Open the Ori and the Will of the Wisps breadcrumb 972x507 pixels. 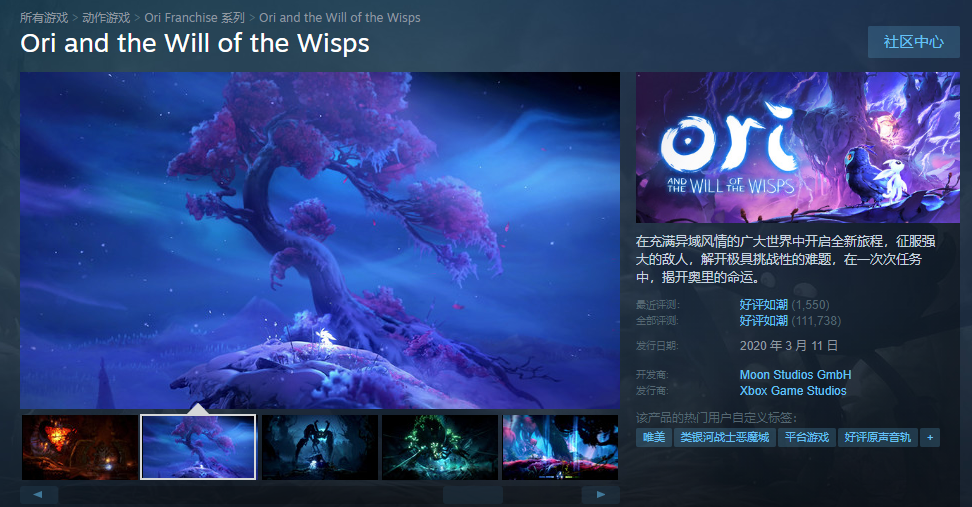[340, 17]
